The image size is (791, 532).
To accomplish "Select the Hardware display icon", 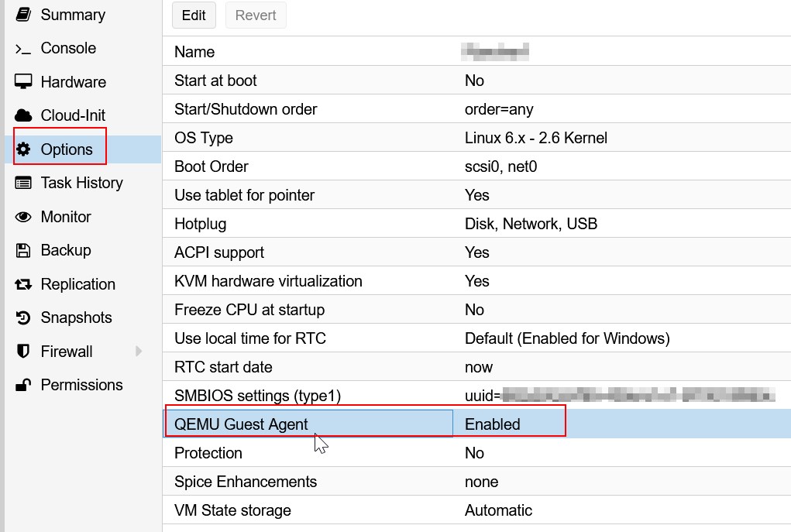I will click(23, 81).
